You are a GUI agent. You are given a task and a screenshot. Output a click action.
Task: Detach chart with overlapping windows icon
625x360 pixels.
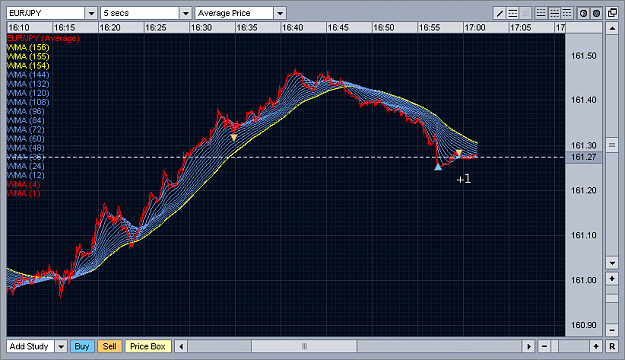[x=612, y=13]
